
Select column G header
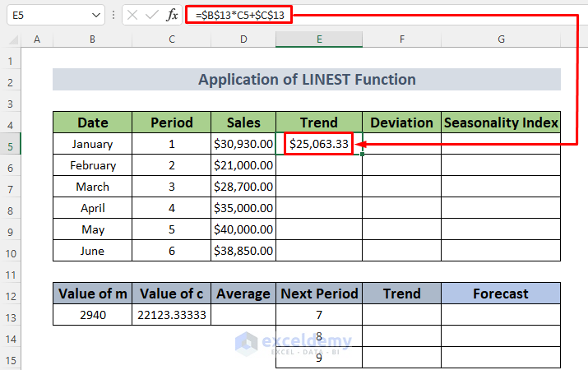click(x=501, y=39)
